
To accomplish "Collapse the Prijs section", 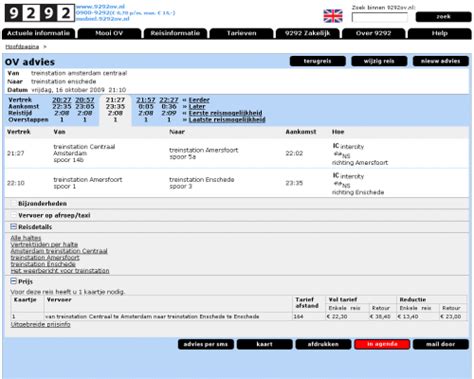I will (13, 281).
